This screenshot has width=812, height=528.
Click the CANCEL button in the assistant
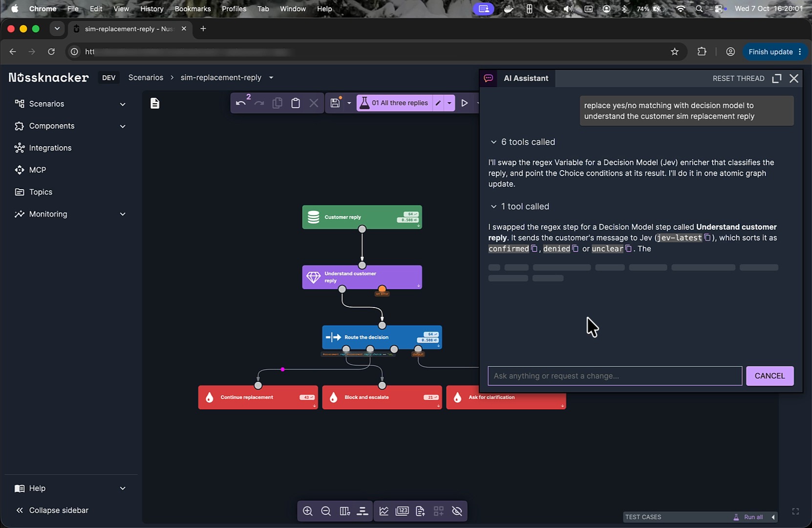[769, 376]
